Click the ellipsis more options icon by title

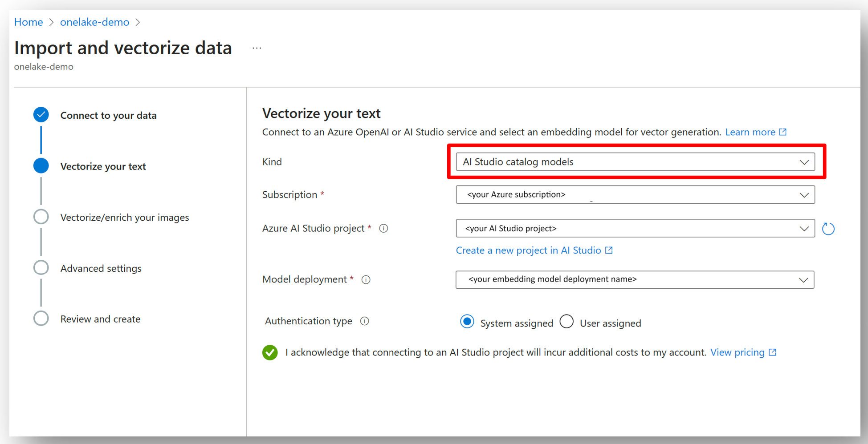pos(257,48)
